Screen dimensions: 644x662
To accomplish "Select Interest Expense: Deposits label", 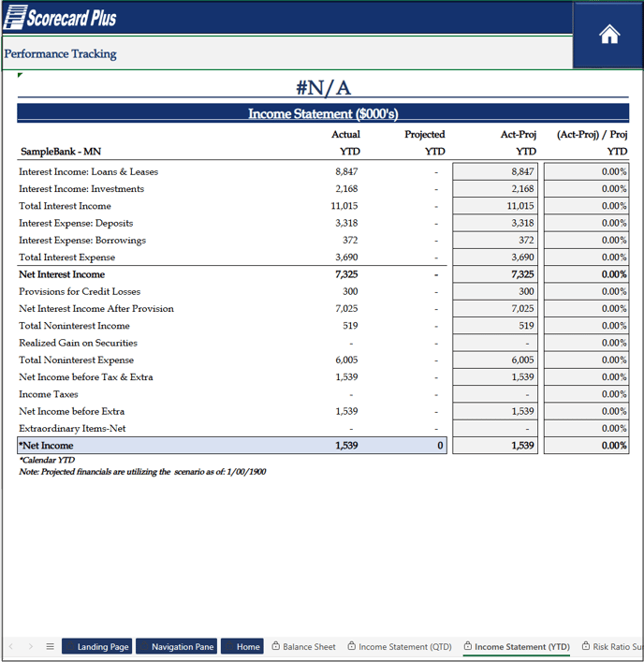I will (76, 223).
